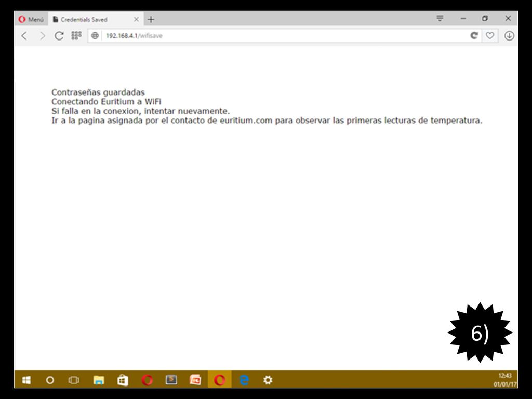This screenshot has height=399, width=532.
Task: Open Settings gear in taskbar
Action: pos(268,380)
